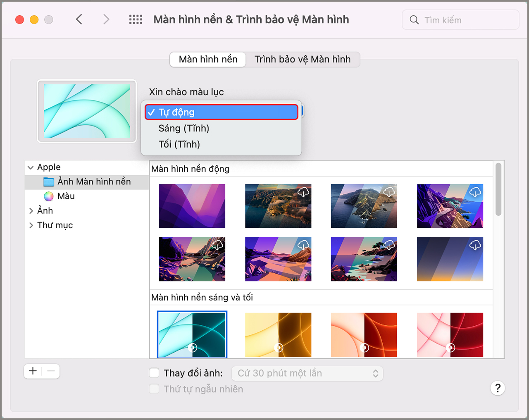Add a folder with the plus button

point(33,371)
